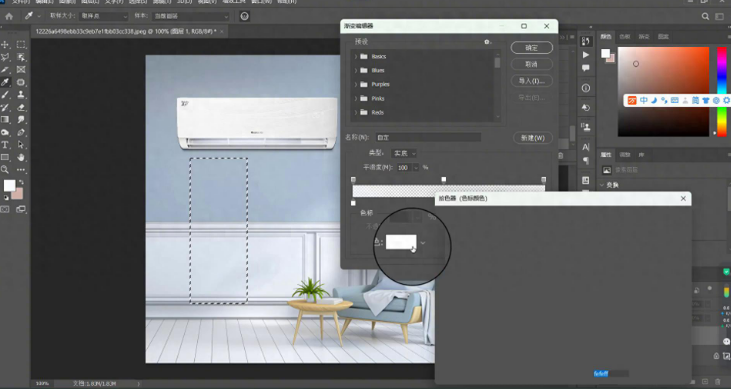The image size is (731, 389).
Task: Open the search magnifier at top right
Action: click(x=705, y=16)
